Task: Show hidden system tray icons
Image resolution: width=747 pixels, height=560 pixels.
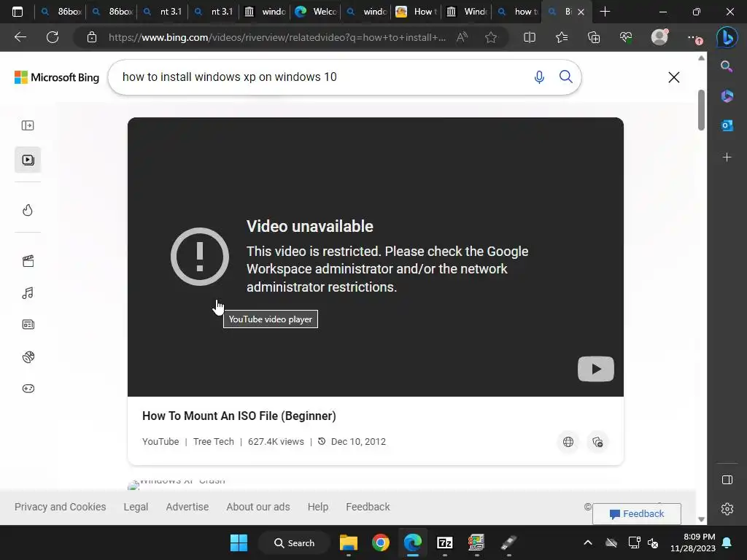Action: click(588, 542)
